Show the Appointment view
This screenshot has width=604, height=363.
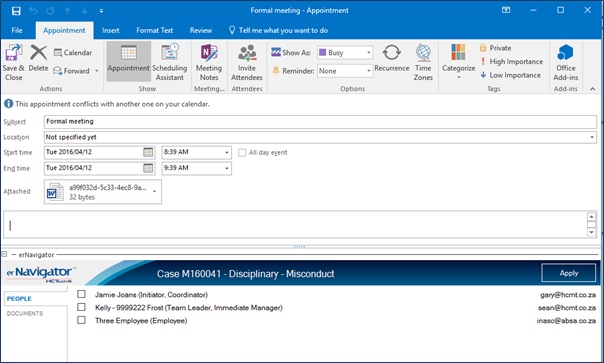click(x=128, y=61)
